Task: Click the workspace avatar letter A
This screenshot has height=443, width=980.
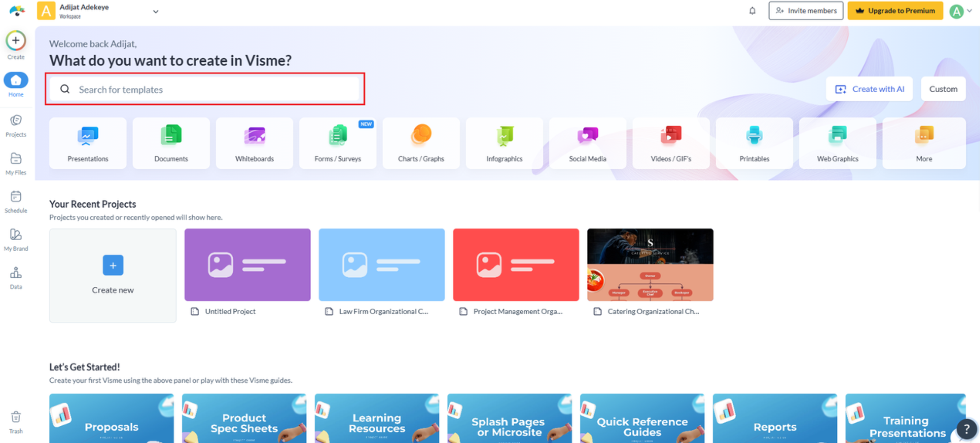Action: [x=46, y=11]
